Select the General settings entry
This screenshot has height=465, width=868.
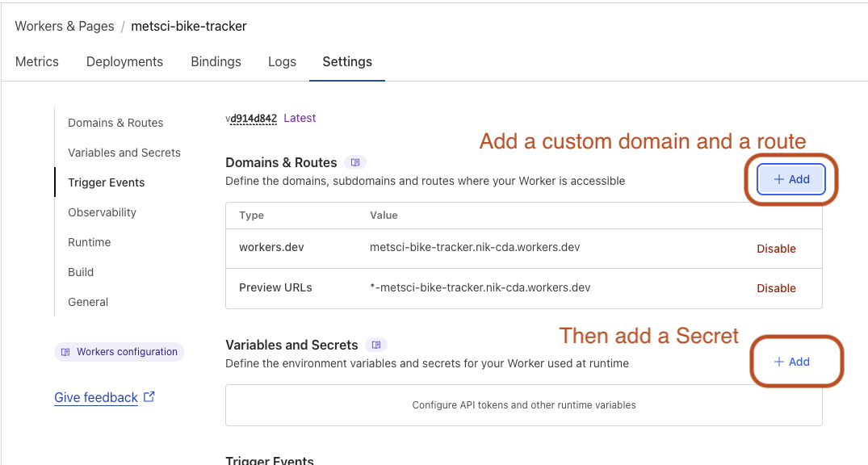coord(88,301)
